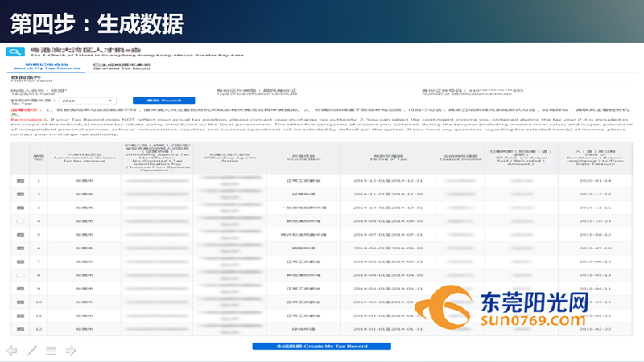Check the unchecked box in row 8
Screen dimensions: 644x362
click(x=20, y=275)
